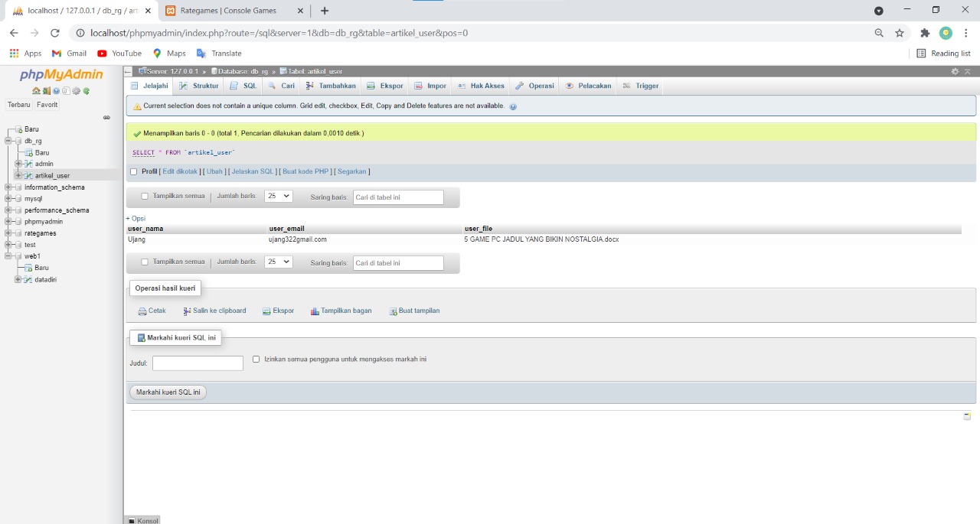This screenshot has height=524, width=980.
Task: Switch to the Struktur tab
Action: click(x=199, y=86)
